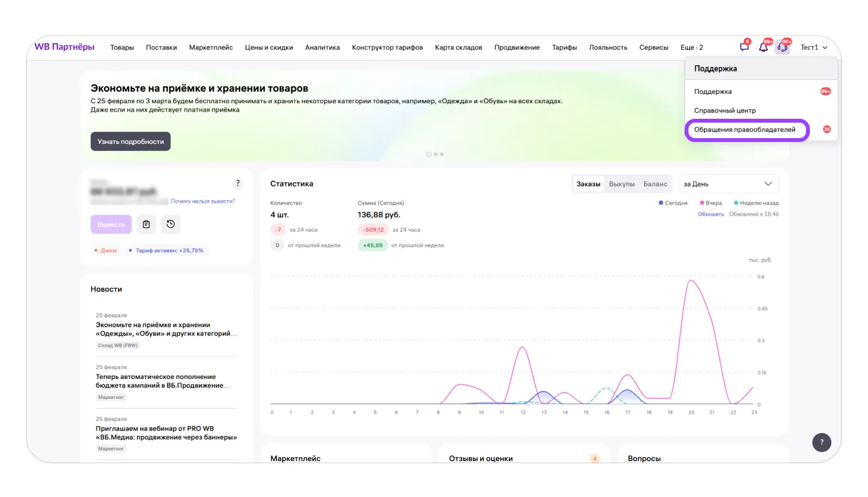Open the Продвижение menu

[x=517, y=47]
